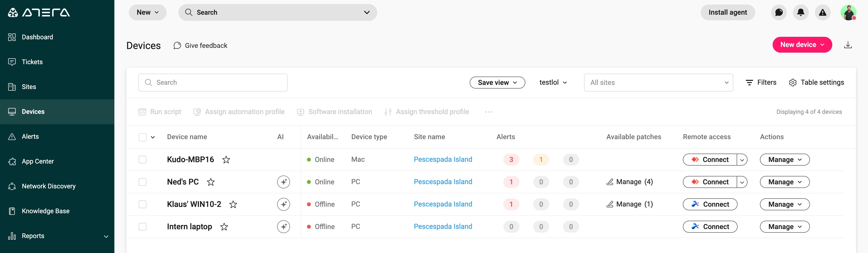868x253 pixels.
Task: Open Table settings
Action: (x=816, y=82)
